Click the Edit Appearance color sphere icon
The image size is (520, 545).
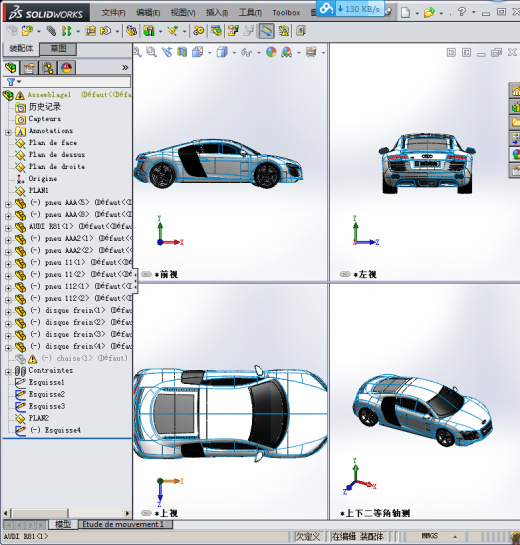coord(271,52)
